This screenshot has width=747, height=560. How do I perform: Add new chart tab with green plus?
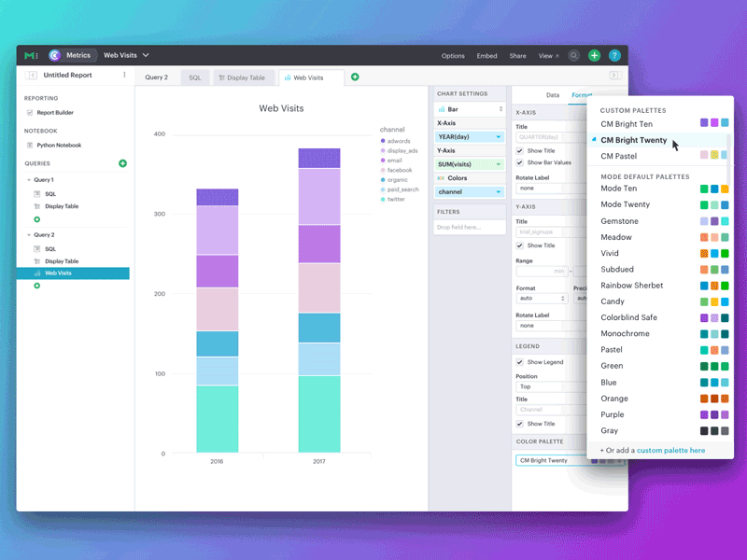[355, 77]
